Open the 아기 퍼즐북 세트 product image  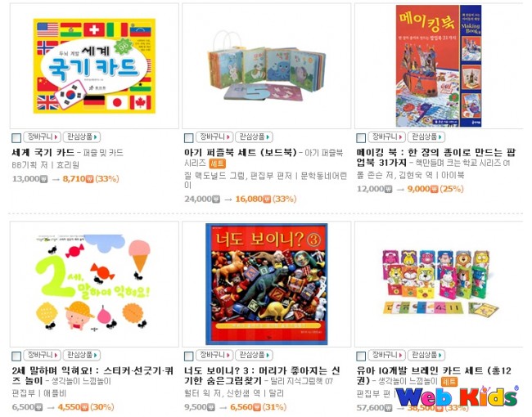(x=267, y=66)
